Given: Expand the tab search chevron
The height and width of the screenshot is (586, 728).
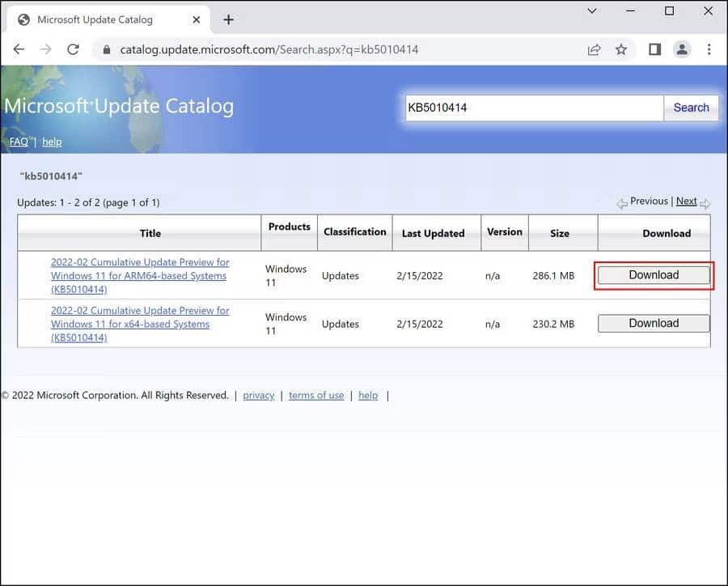Looking at the screenshot, I should click(x=593, y=11).
